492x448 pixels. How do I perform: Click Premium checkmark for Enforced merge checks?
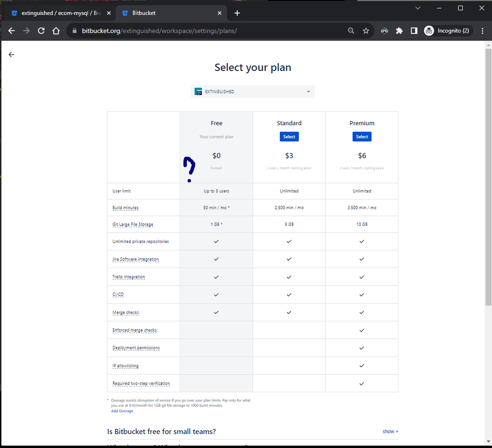click(x=362, y=330)
